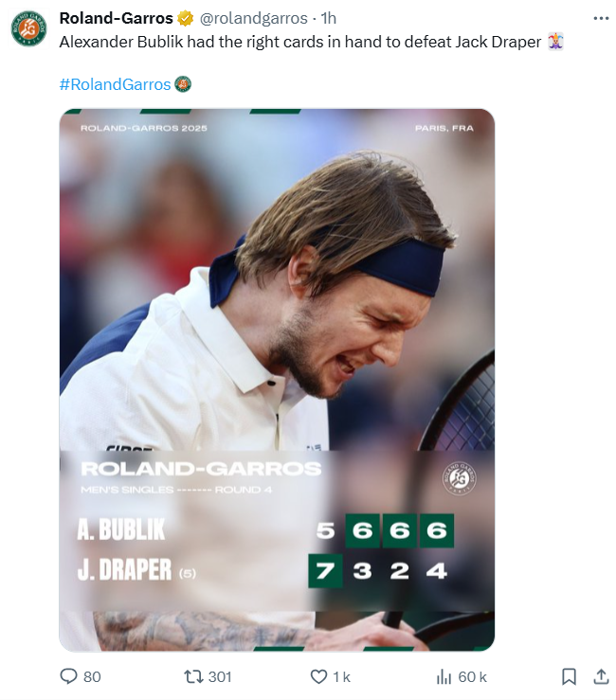
Task: Click the 60 k views count
Action: tap(472, 676)
